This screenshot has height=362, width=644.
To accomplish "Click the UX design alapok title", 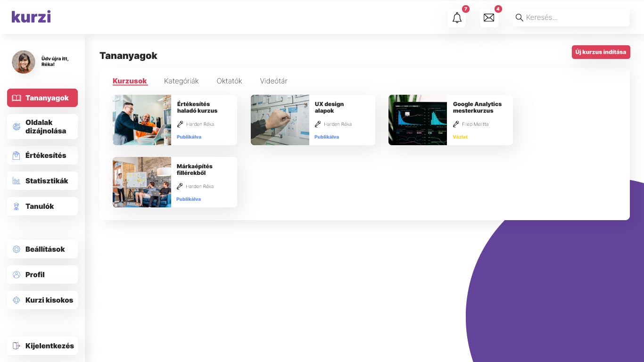I will click(329, 107).
